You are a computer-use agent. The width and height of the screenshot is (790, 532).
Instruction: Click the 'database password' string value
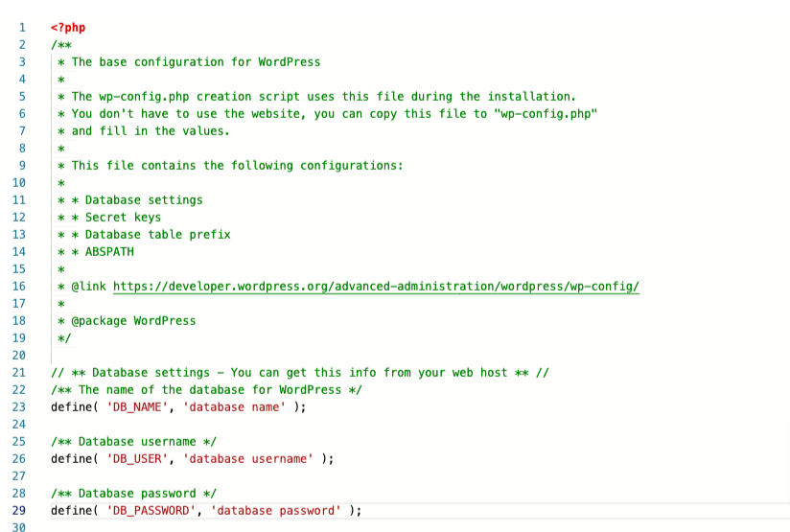[275, 511]
